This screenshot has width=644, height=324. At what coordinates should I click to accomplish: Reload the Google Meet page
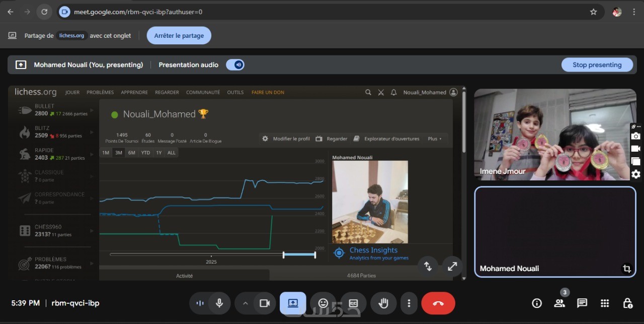44,12
